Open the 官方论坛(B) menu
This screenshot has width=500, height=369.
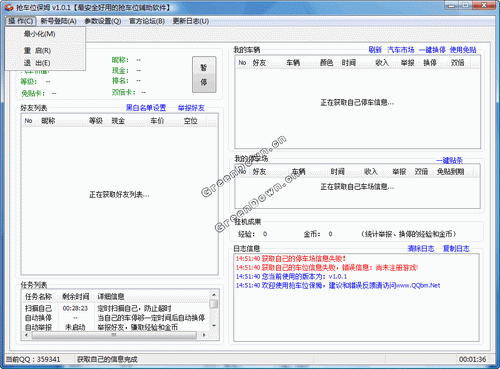point(147,21)
